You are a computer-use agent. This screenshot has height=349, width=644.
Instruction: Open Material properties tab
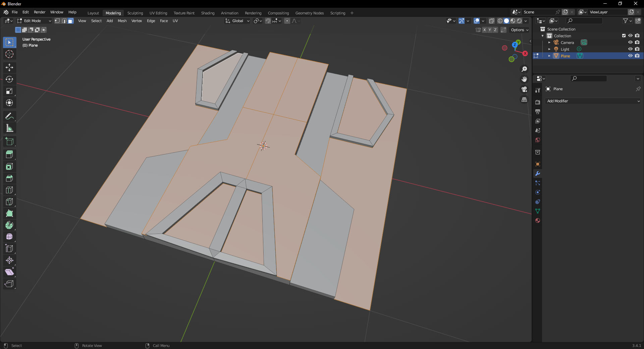pos(538,220)
